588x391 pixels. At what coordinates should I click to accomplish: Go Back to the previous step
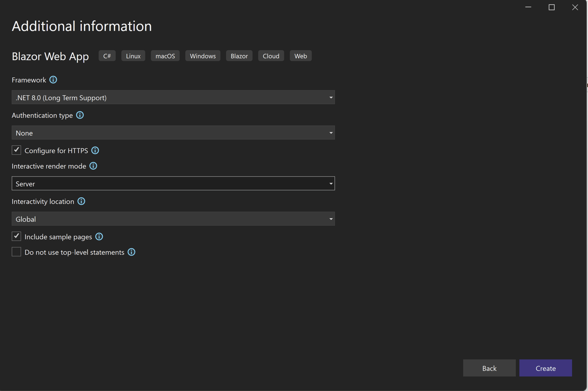pyautogui.click(x=489, y=368)
